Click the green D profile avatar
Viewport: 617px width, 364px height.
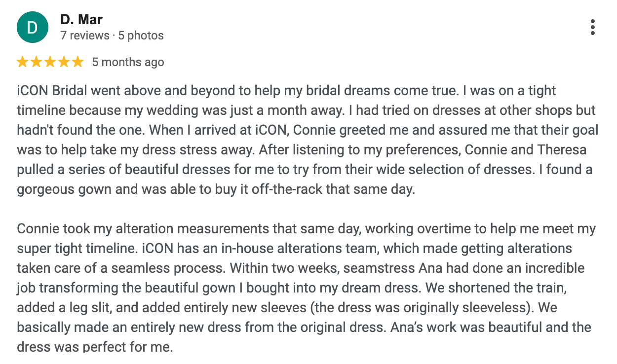coord(32,27)
